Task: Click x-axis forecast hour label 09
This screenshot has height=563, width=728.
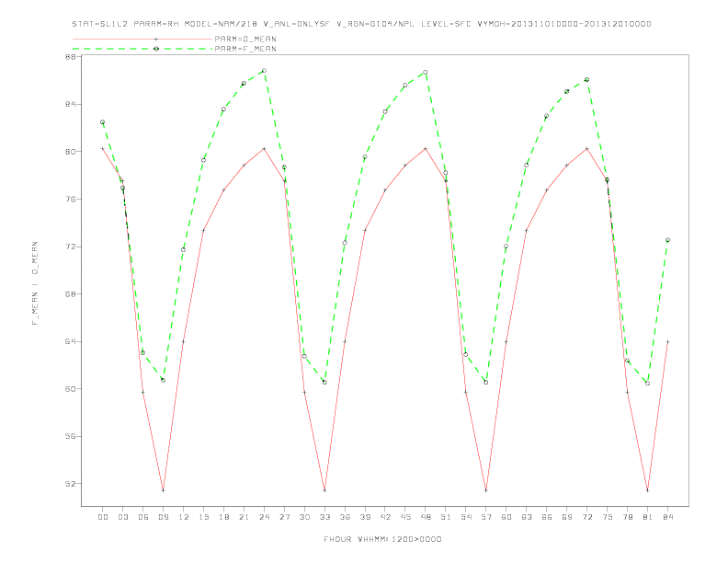Action: (163, 517)
